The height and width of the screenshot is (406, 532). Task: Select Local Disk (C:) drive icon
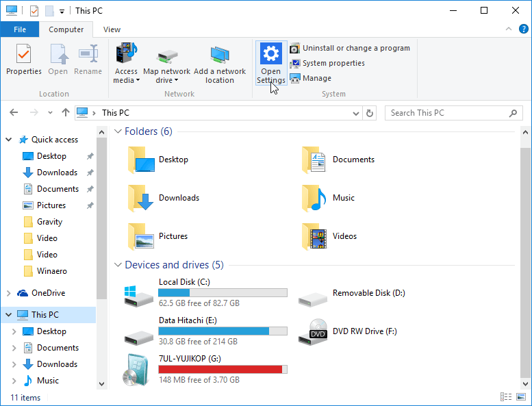point(138,296)
